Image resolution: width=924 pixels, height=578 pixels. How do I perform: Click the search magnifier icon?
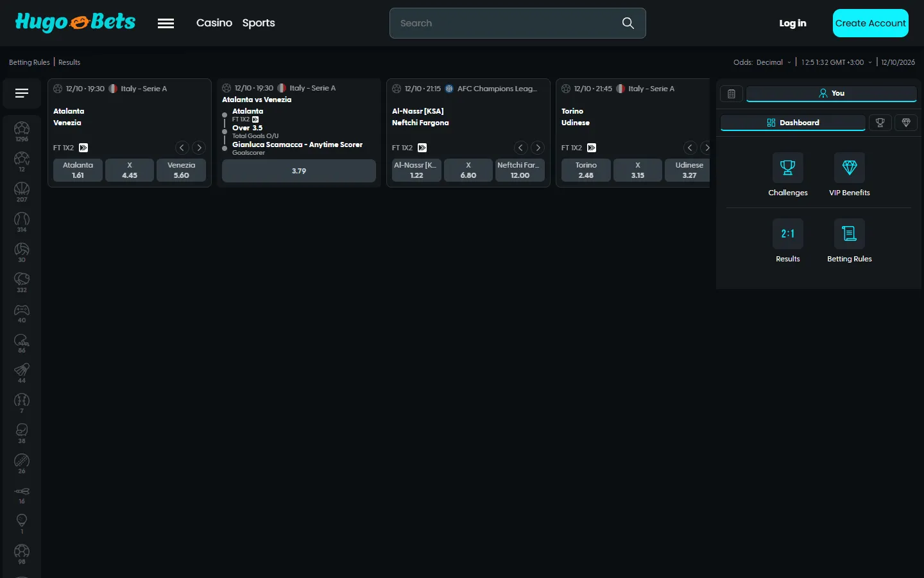628,23
